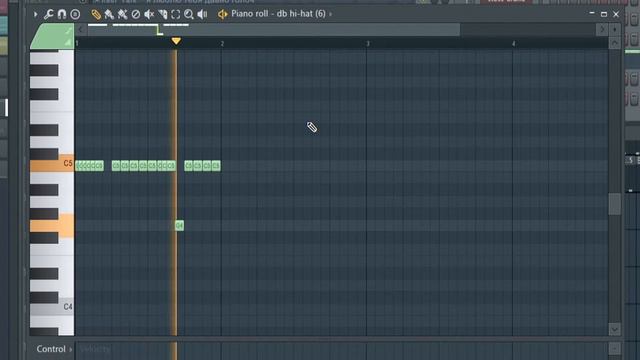Open the wrench Tools menu

(49, 14)
